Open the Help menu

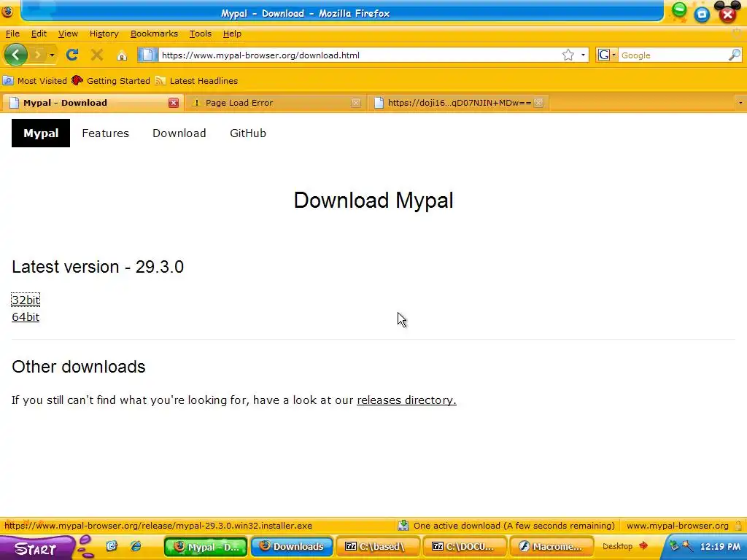232,34
